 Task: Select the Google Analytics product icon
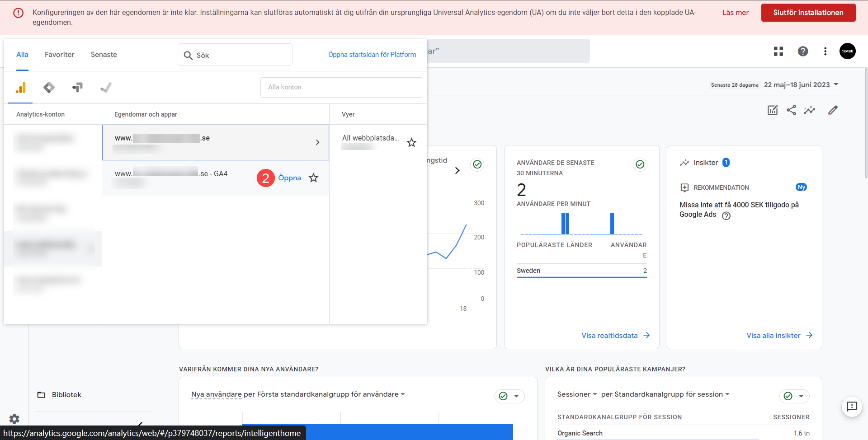(21, 88)
